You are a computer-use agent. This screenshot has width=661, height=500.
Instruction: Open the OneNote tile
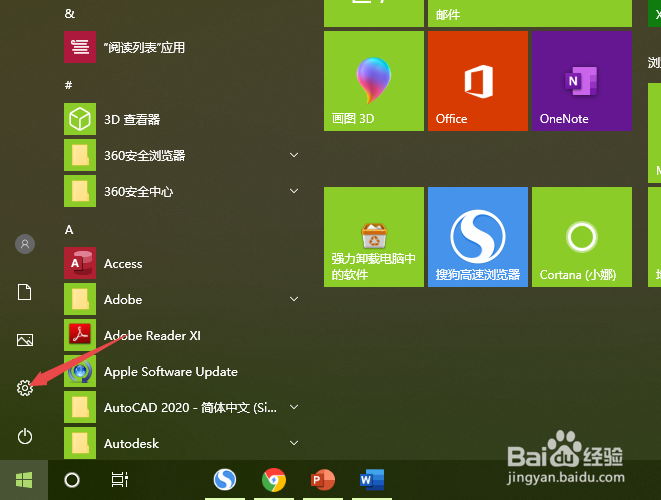point(582,81)
